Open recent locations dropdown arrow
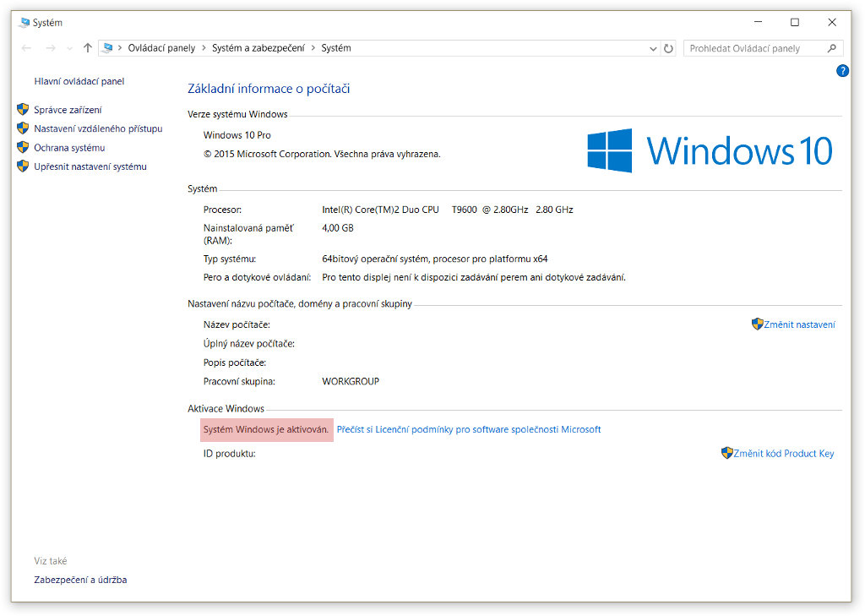 click(69, 48)
